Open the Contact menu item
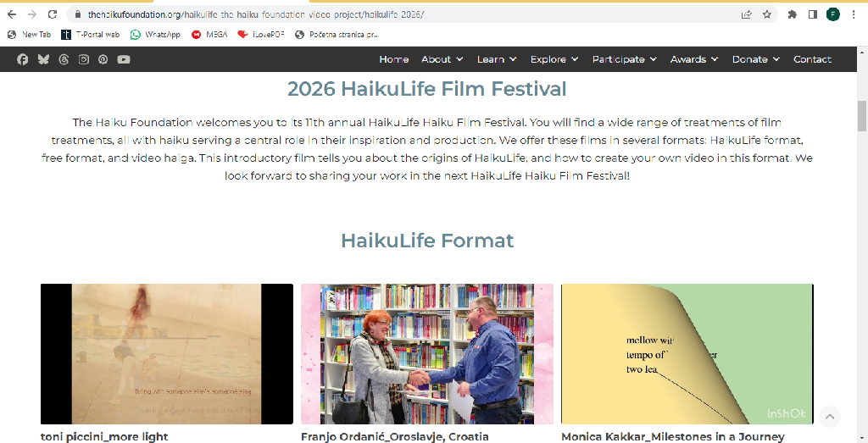 812,59
